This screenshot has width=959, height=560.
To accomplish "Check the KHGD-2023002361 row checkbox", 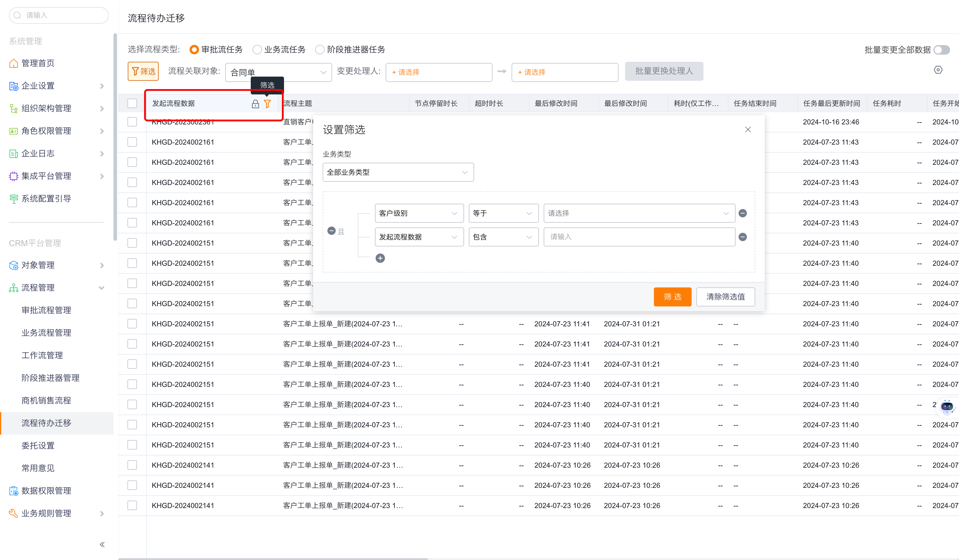I will tap(132, 122).
